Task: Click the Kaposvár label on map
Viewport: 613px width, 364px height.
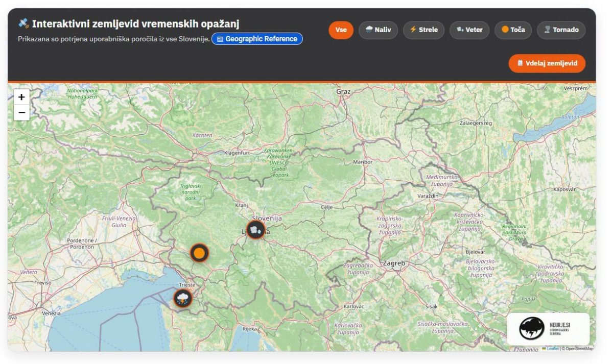Action: click(x=564, y=189)
